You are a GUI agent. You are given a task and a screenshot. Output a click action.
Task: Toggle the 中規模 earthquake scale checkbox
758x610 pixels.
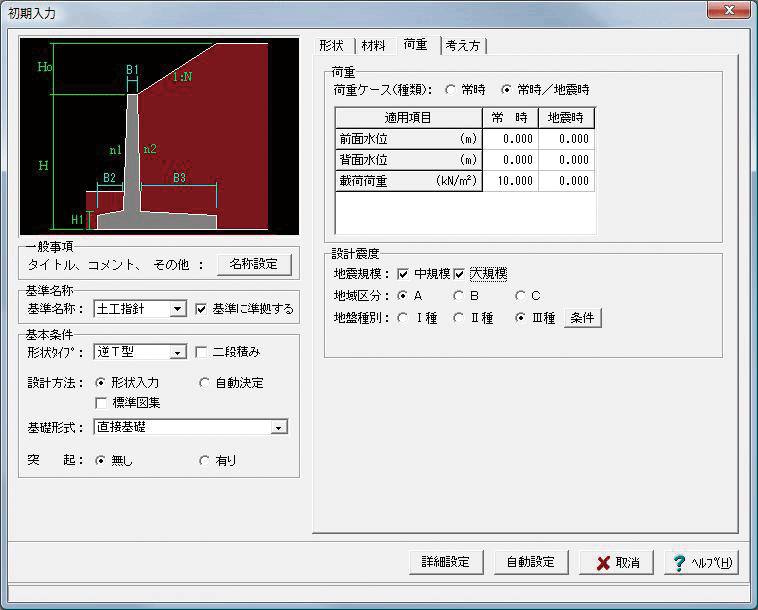[x=403, y=275]
